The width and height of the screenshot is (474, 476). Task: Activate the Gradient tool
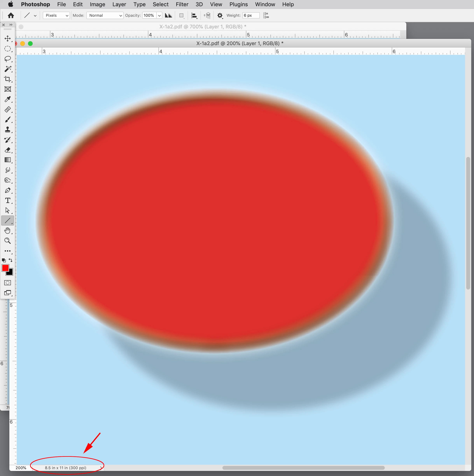point(8,160)
